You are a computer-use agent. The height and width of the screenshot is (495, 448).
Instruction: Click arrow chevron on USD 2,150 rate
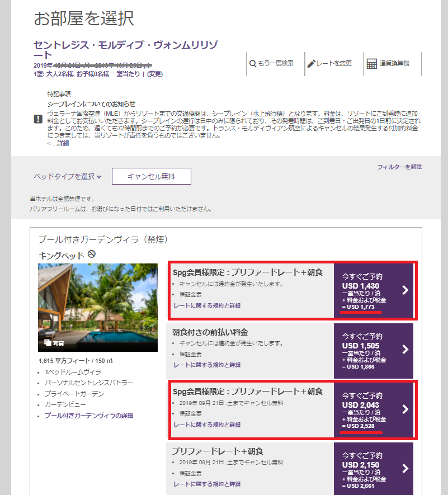(x=405, y=469)
